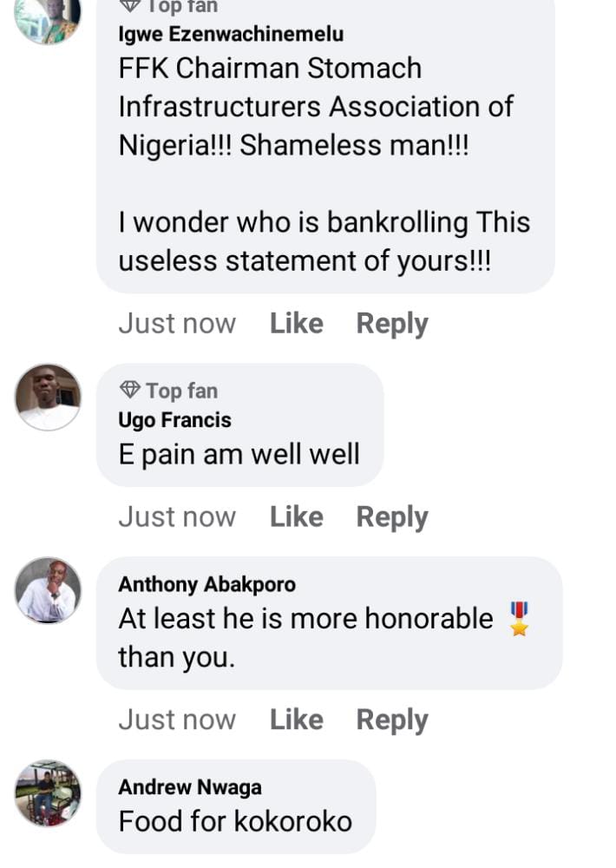Open Anthony Abakporo's profile picture
The width and height of the screenshot is (616, 868).
point(48,590)
